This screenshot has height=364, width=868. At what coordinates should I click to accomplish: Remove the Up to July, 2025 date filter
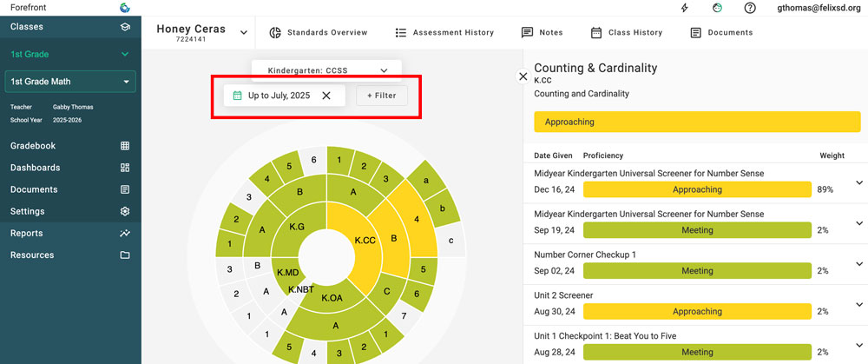point(326,96)
